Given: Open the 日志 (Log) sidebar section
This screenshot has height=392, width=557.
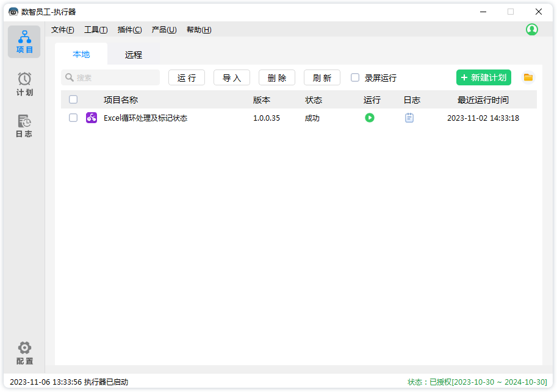Looking at the screenshot, I should click(24, 126).
